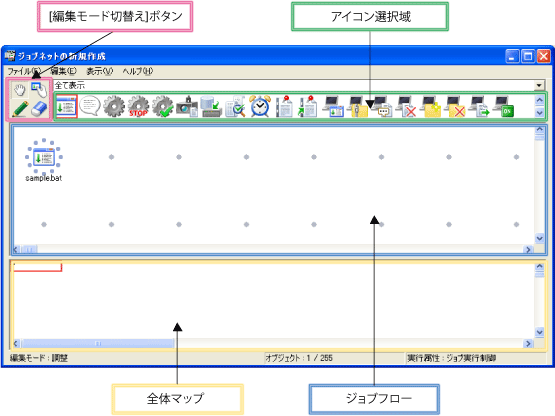Viewport: 555px width, 416px height.
Task: Click the 全て表示 filter combo box field
Action: (299, 85)
